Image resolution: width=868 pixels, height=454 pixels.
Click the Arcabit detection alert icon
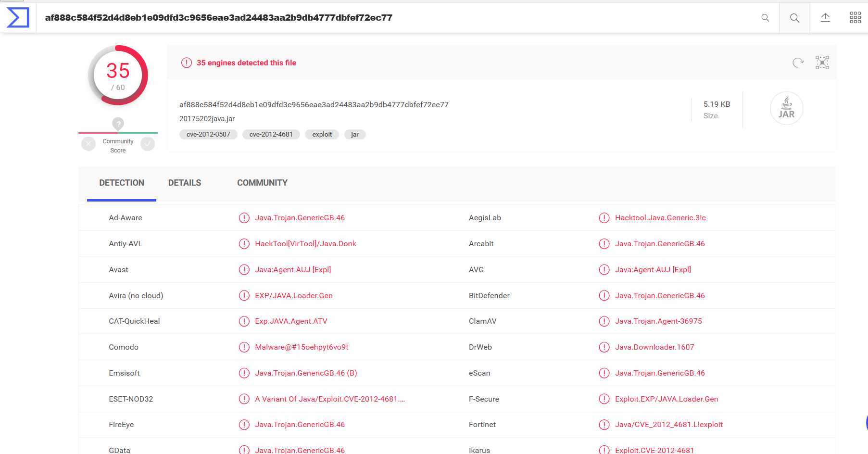point(604,244)
